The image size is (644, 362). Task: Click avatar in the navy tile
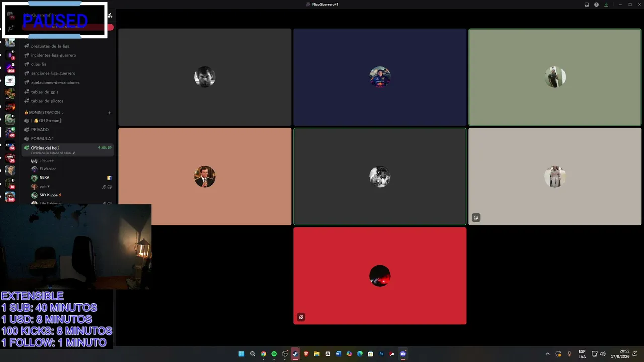pyautogui.click(x=380, y=77)
